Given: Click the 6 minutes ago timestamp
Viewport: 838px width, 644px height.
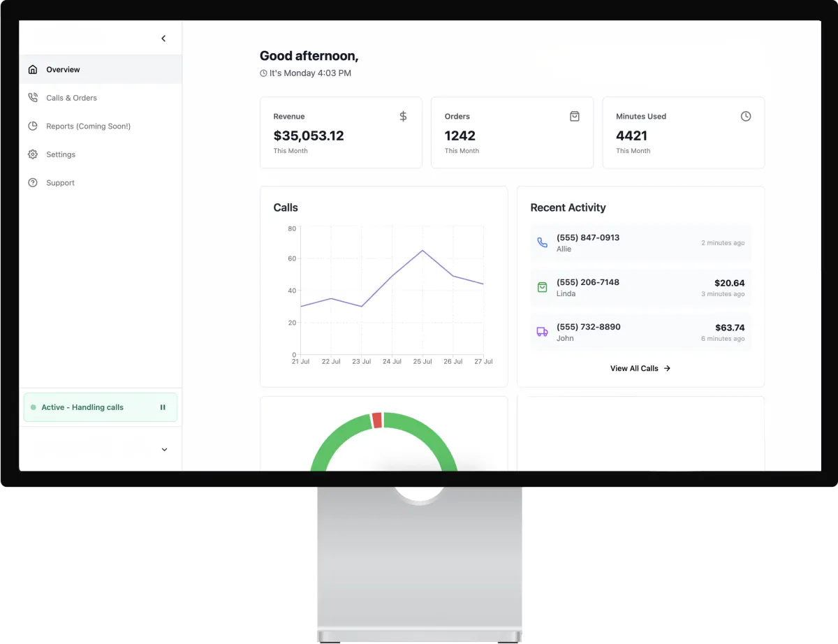Looking at the screenshot, I should pyautogui.click(x=723, y=339).
